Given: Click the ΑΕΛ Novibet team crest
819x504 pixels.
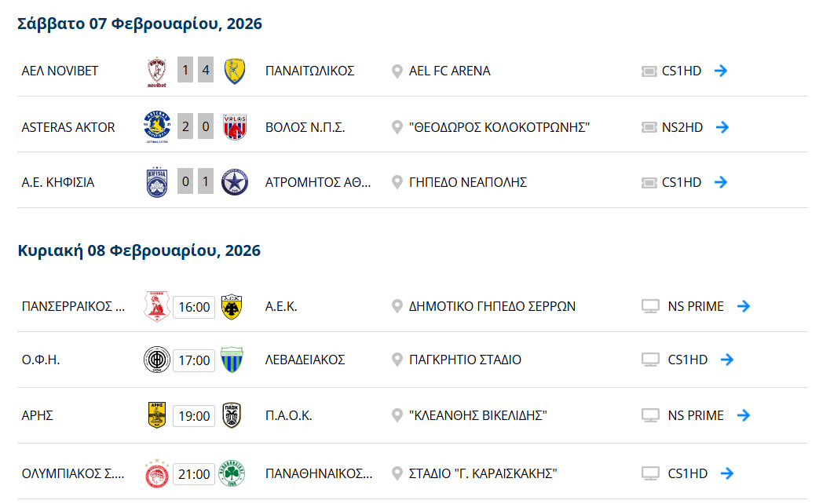Looking at the screenshot, I should [x=156, y=71].
